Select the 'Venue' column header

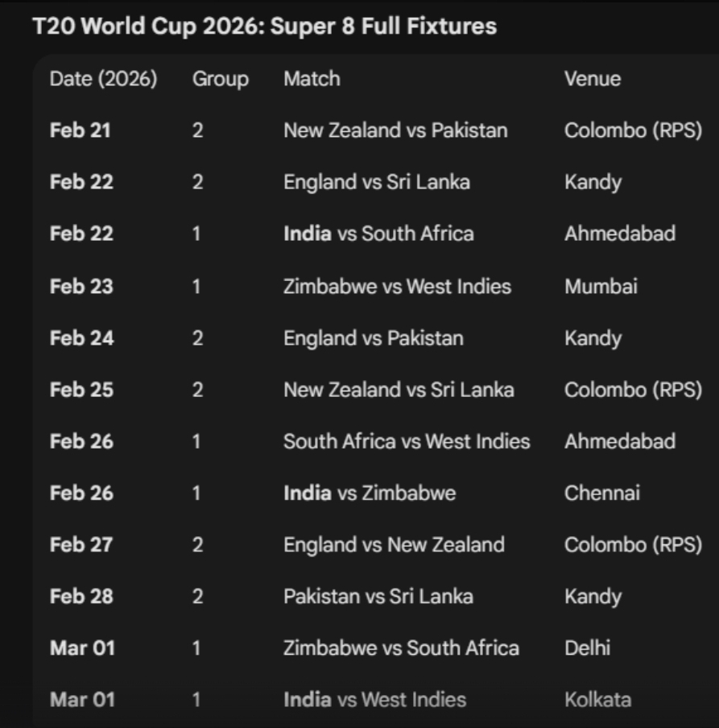click(x=593, y=79)
